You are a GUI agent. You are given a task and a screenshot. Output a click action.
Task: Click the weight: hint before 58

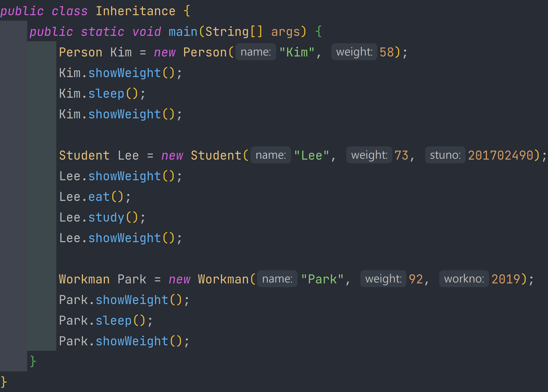tap(354, 52)
